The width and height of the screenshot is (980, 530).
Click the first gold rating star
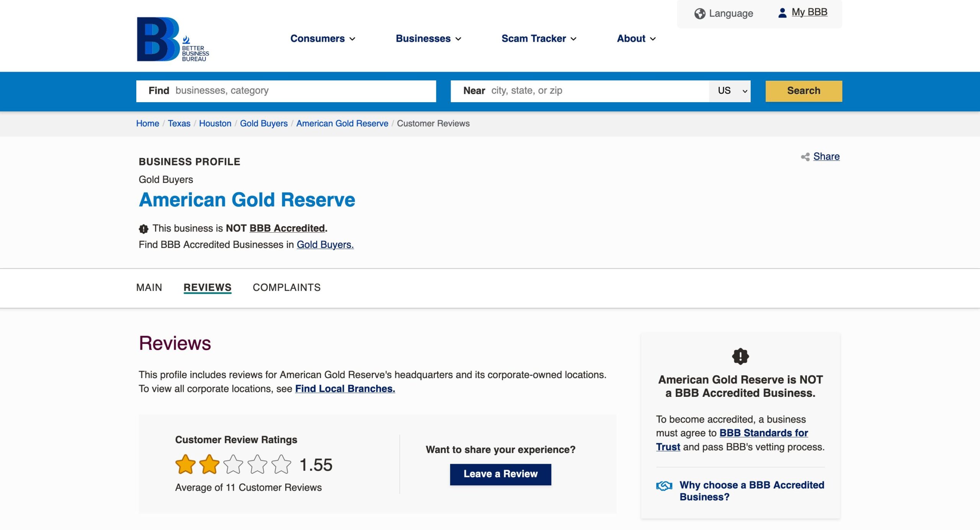pos(185,465)
